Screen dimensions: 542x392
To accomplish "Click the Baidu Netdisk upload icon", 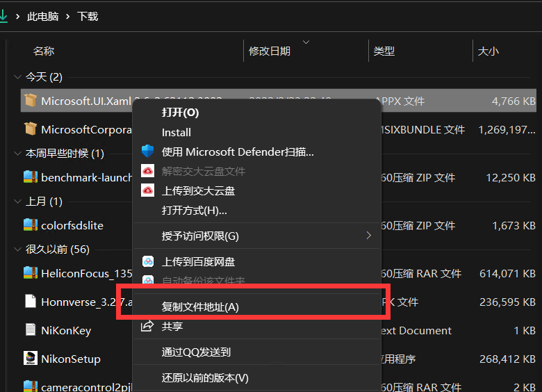I will pyautogui.click(x=147, y=262).
